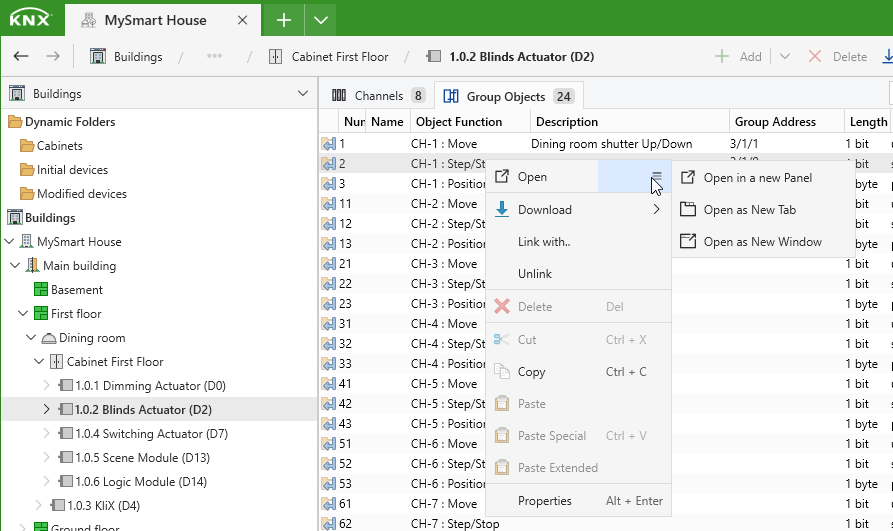Expand 1.0.1 Dimming Actuator (D0)
The width and height of the screenshot is (893, 531).
pyautogui.click(x=47, y=385)
